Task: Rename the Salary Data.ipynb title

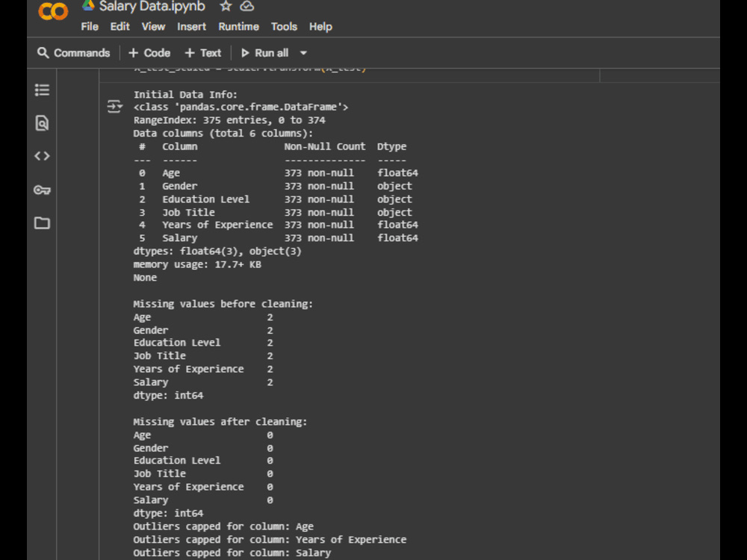Action: pyautogui.click(x=152, y=6)
